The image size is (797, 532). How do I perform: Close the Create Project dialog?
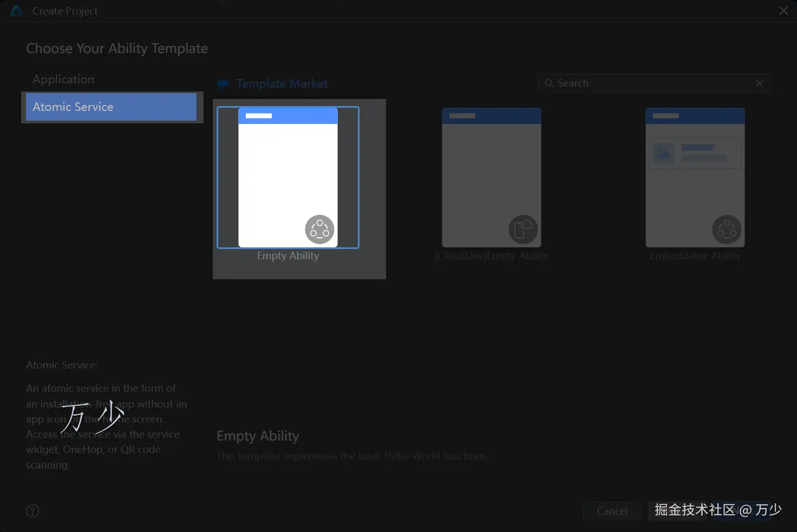(783, 11)
